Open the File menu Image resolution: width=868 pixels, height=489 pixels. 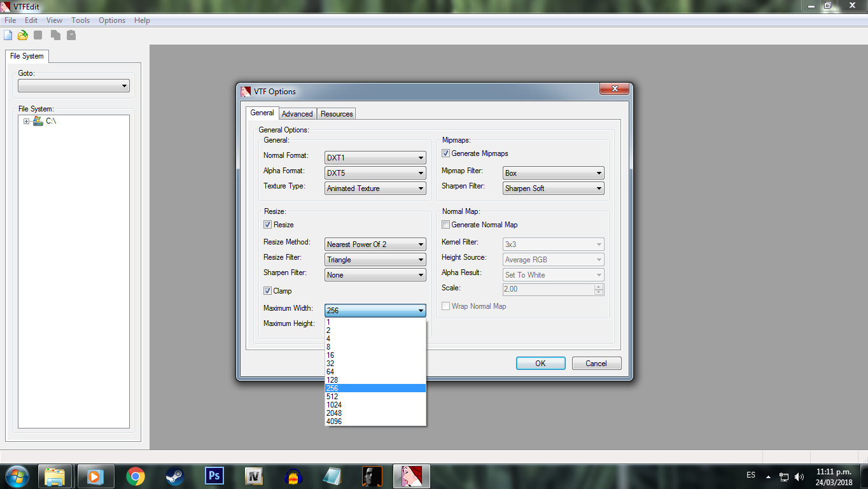[10, 20]
